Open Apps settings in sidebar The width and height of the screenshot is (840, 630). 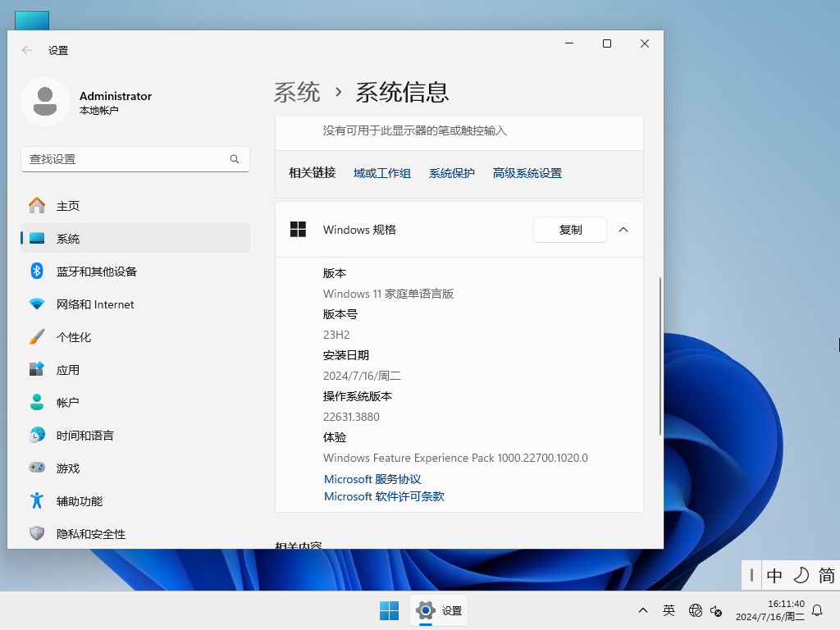point(69,369)
